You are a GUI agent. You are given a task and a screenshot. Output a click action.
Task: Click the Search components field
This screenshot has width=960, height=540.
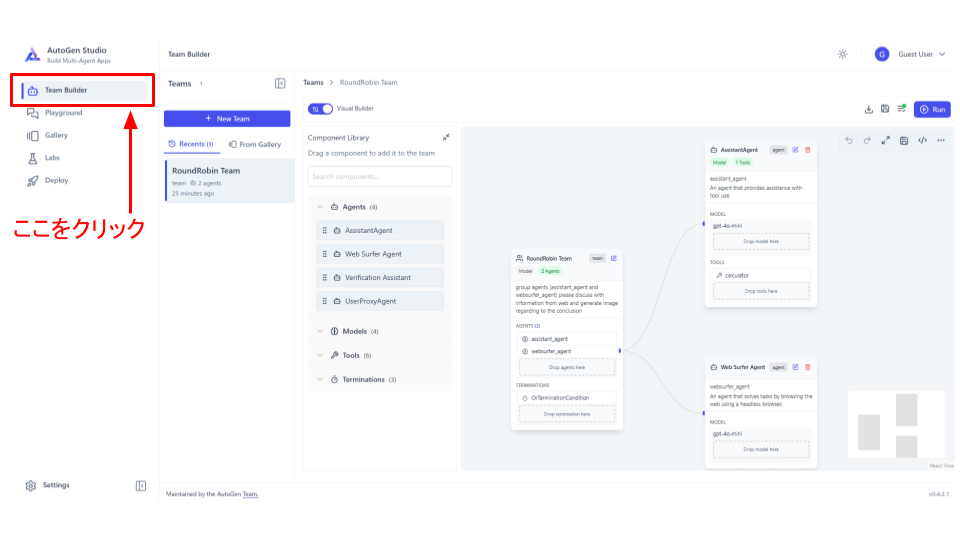(380, 177)
